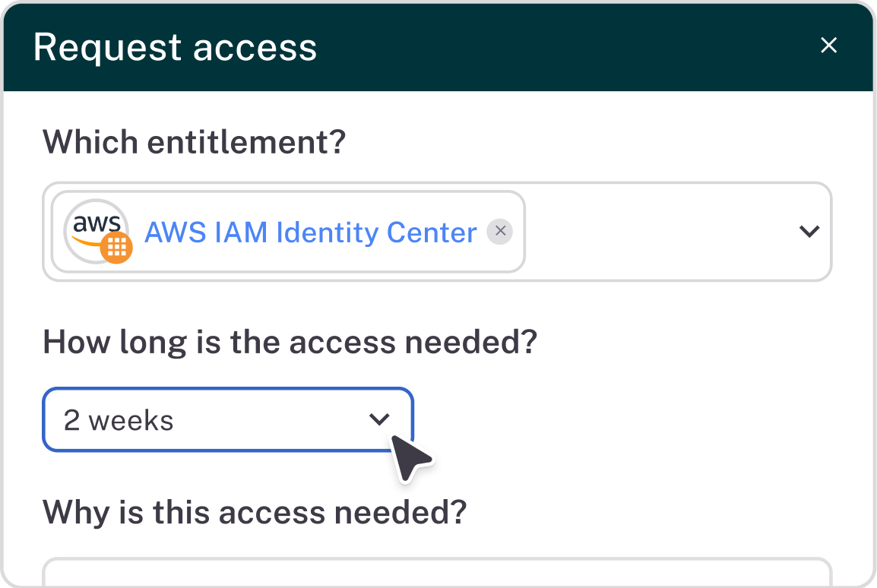
Task: Expand the entitlement dropdown chevron
Action: (809, 232)
